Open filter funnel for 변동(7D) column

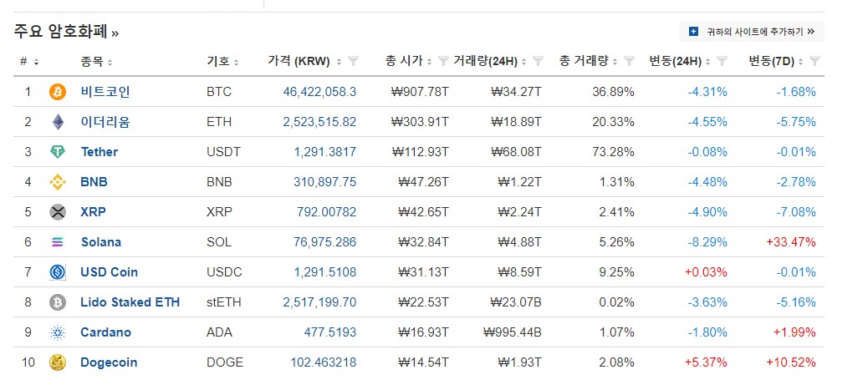click(814, 62)
